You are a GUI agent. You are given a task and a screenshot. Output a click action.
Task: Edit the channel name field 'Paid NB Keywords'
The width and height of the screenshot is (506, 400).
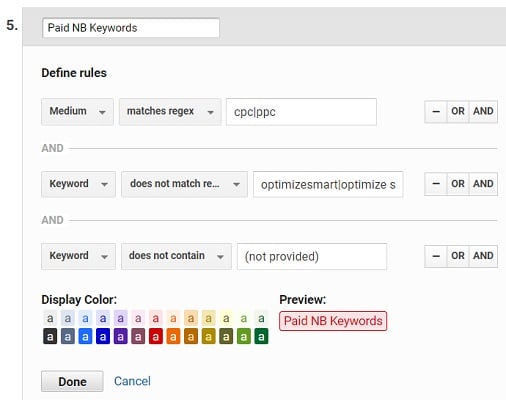coord(131,28)
